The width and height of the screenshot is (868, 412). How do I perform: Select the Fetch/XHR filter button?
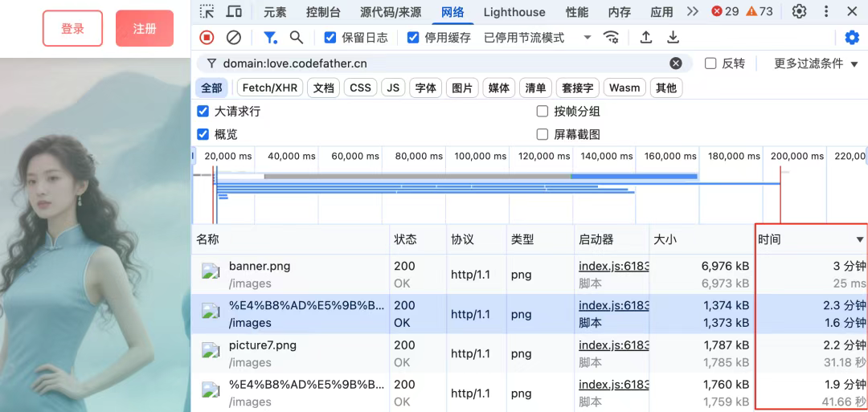point(270,88)
